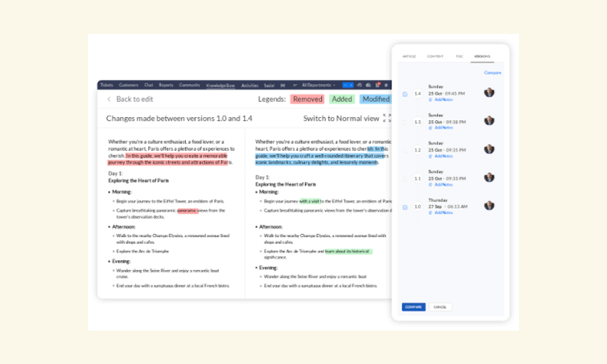Click the blue add-new button in top bar
Screen dimensions: 607x364
point(348,85)
